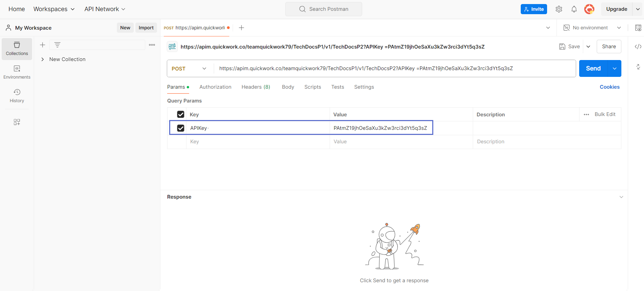Click the Search Postman field
Screen dimensions: 644x291
coord(324,9)
